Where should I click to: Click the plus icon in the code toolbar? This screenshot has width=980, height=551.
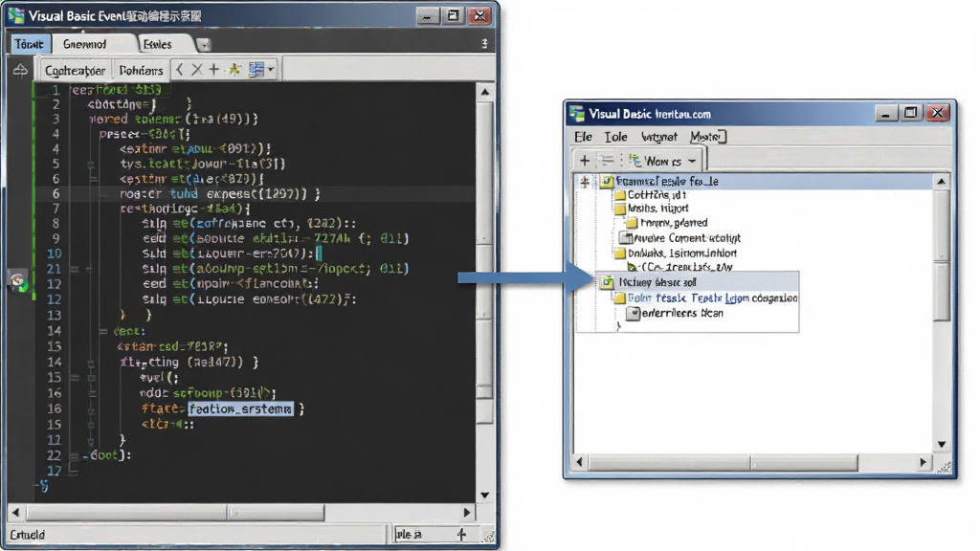click(213, 69)
